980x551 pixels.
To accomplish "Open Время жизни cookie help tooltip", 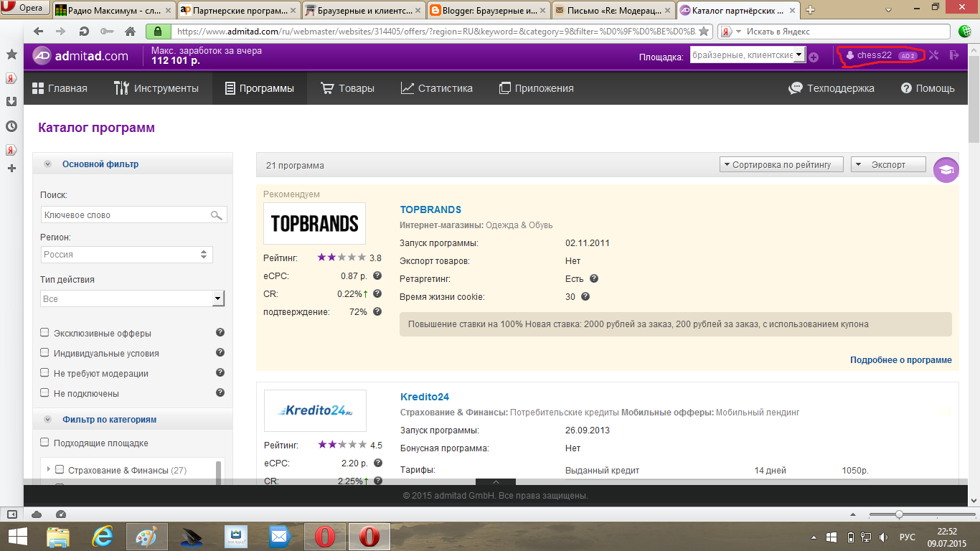I will [x=585, y=296].
